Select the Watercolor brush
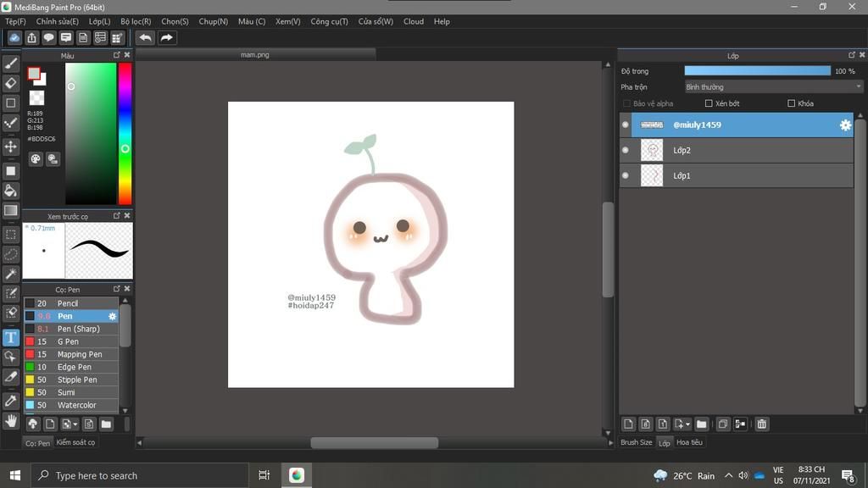 click(x=71, y=405)
